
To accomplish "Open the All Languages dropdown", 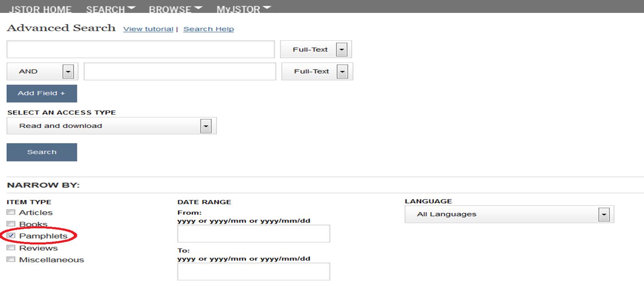I will click(x=510, y=214).
